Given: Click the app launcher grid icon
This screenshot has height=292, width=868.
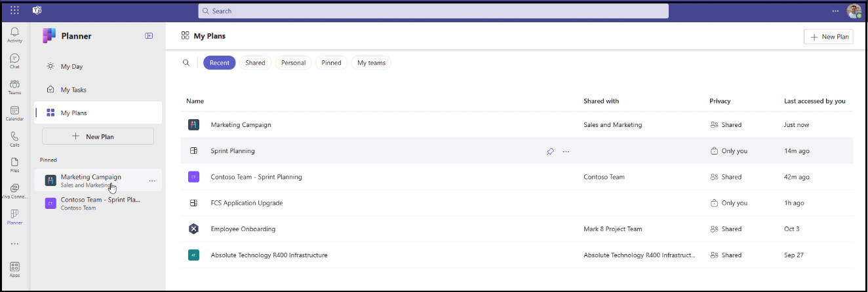Looking at the screenshot, I should coord(15,10).
